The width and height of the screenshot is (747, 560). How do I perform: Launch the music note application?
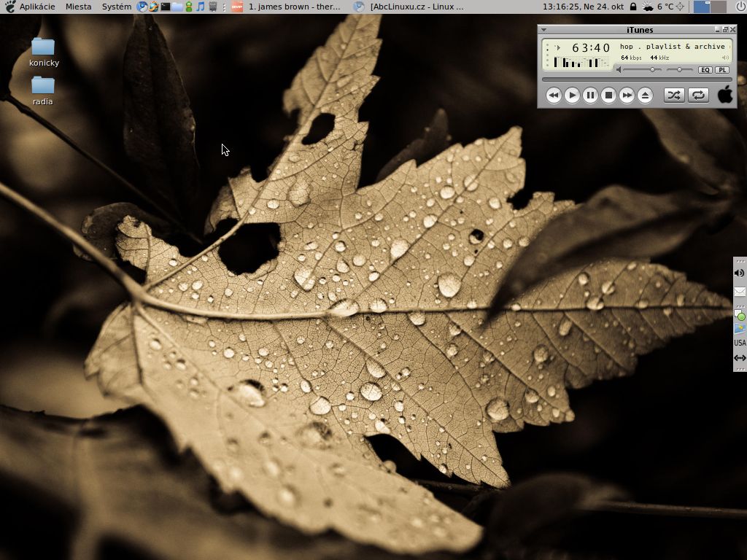click(201, 7)
